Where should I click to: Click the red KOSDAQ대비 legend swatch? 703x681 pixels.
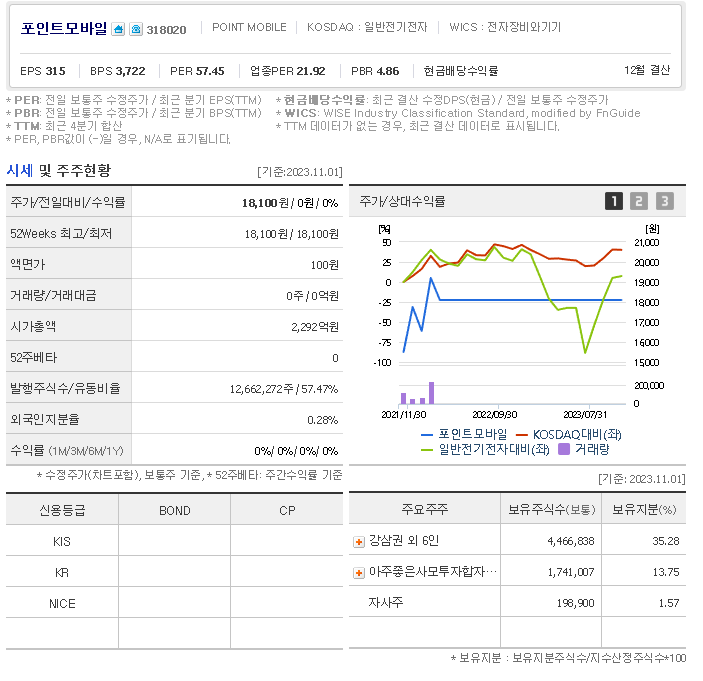521,435
